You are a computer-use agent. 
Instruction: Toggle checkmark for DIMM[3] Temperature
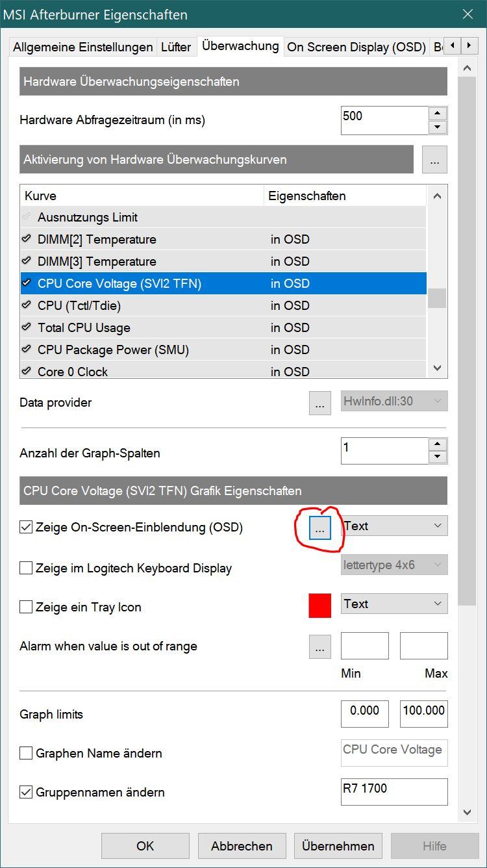(x=27, y=261)
